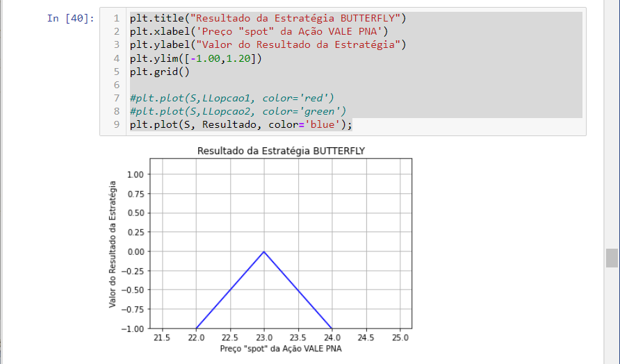Click the commented LLopcao1 red plot line
Image resolution: width=620 pixels, height=364 pixels.
232,98
